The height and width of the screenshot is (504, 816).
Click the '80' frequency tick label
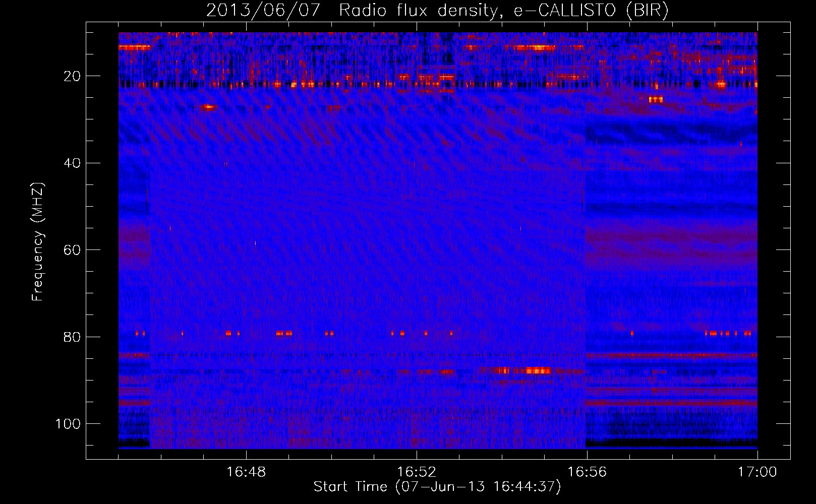(72, 337)
